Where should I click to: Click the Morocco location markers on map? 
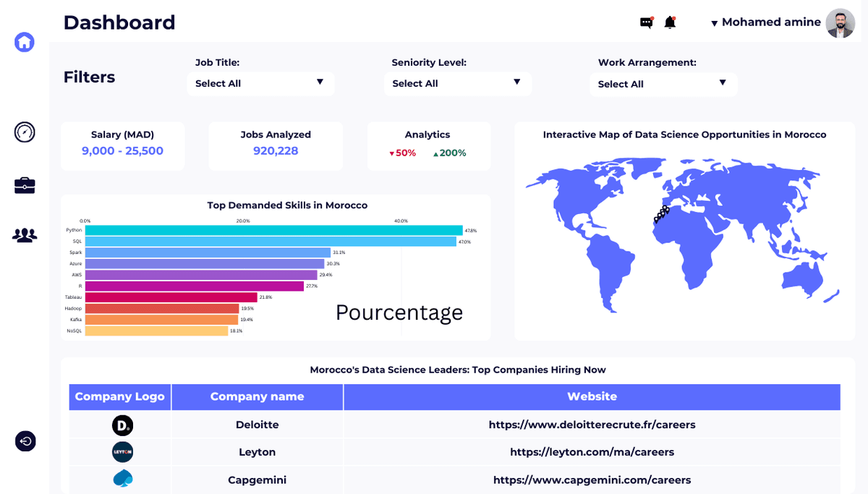coord(661,214)
